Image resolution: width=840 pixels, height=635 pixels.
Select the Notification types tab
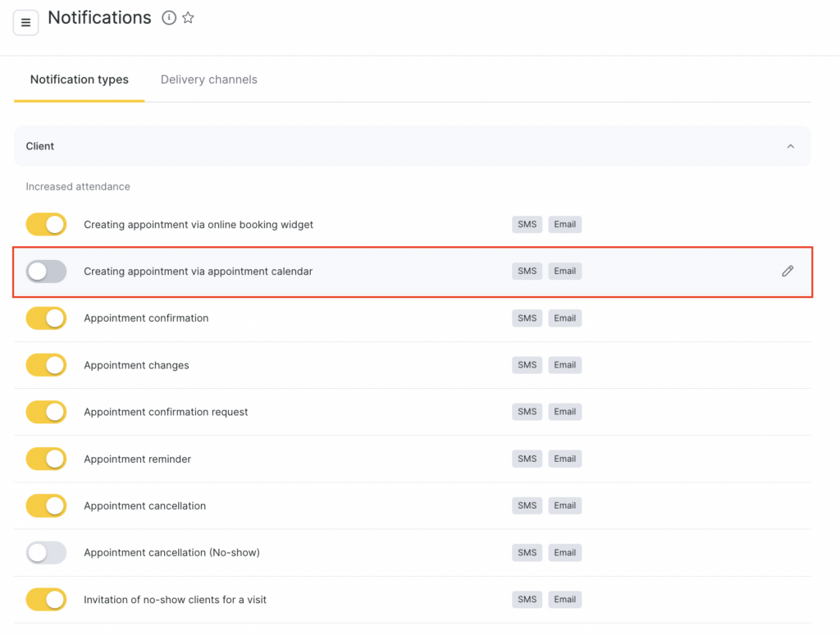(80, 80)
